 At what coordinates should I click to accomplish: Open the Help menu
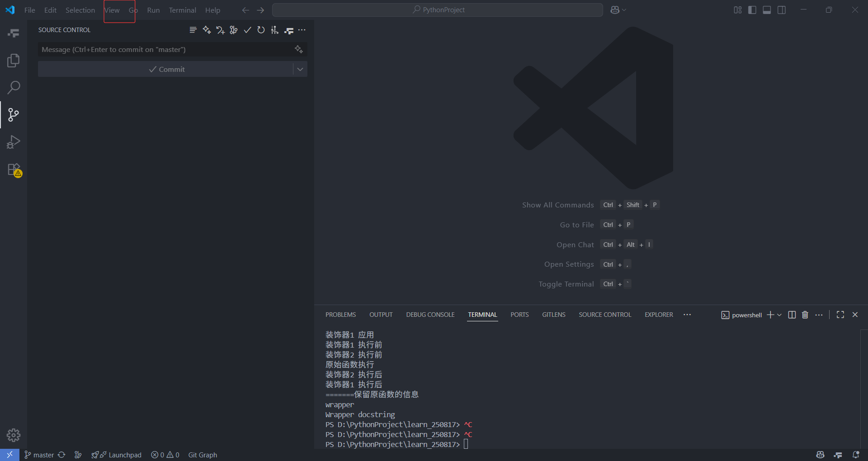(x=212, y=10)
